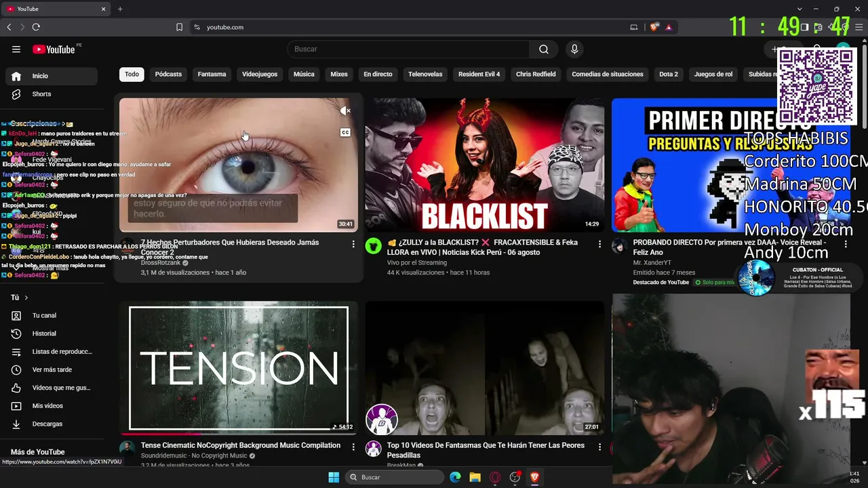Unmute the eye video preview

[x=345, y=110]
